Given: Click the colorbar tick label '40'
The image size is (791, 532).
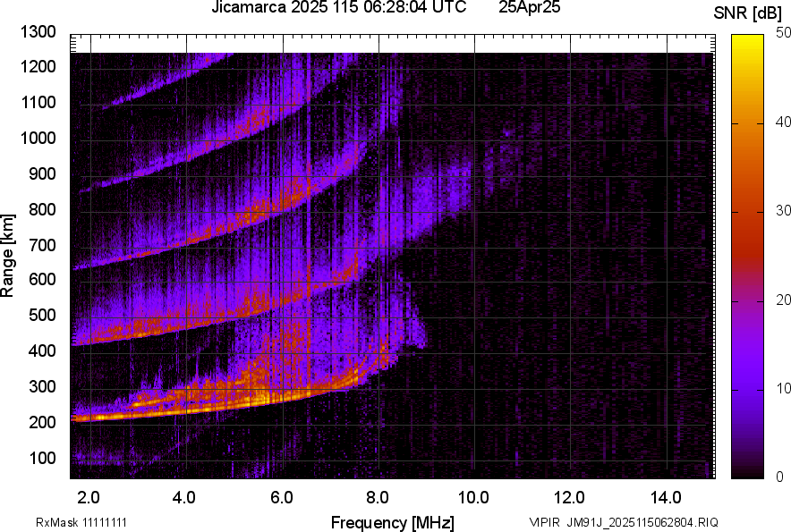Looking at the screenshot, I should (783, 122).
